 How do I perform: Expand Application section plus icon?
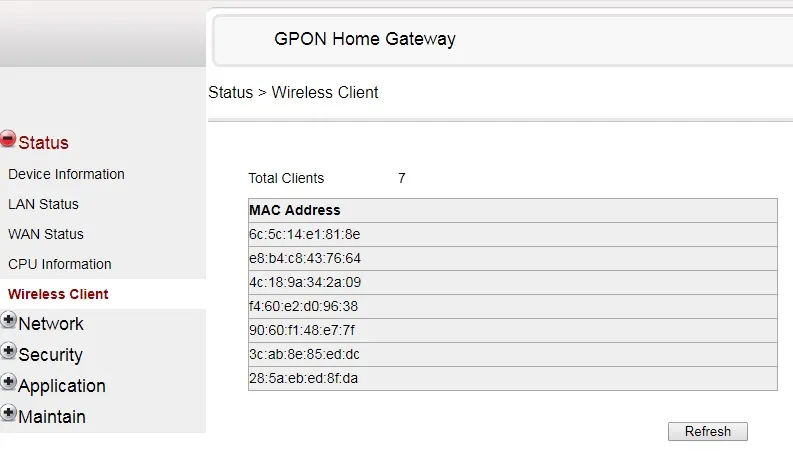pyautogui.click(x=9, y=383)
